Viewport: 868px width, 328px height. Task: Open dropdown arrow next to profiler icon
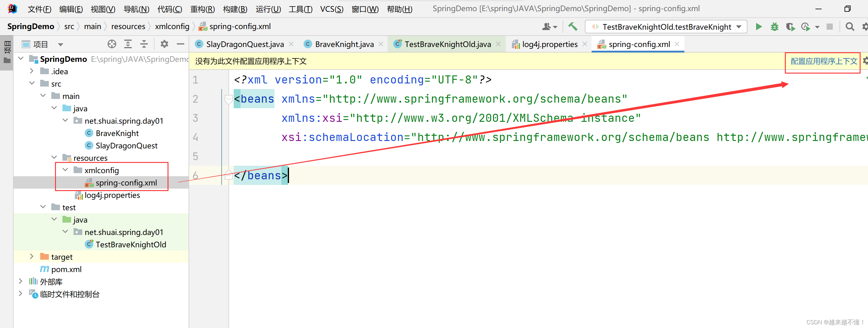817,27
